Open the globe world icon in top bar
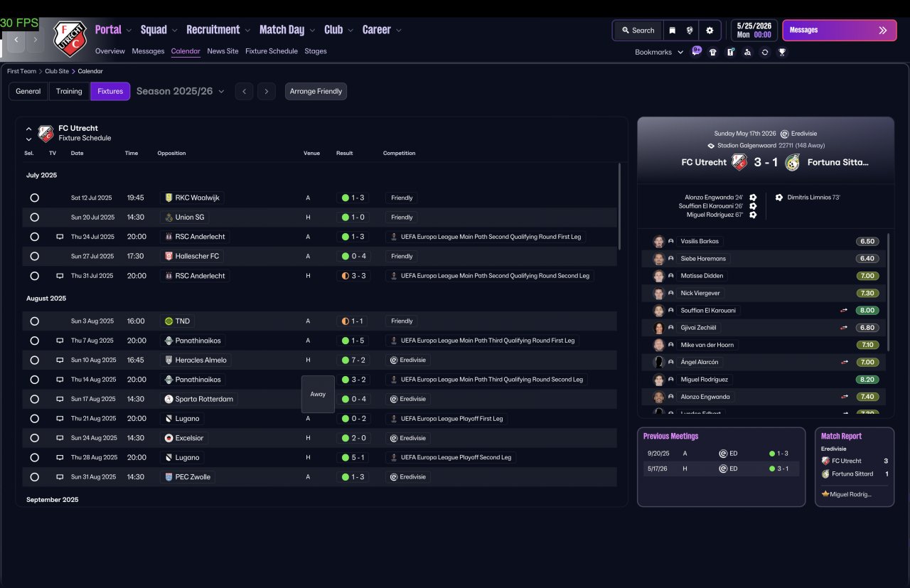 690,31
